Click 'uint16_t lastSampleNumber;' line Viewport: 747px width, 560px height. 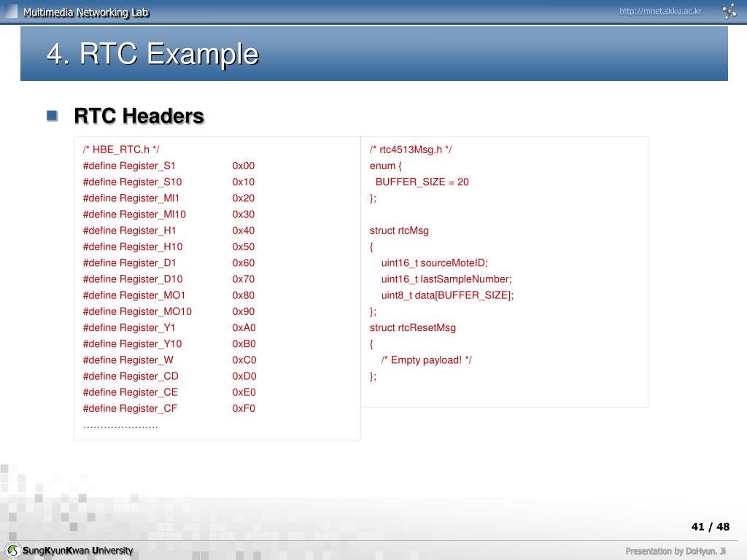446,279
